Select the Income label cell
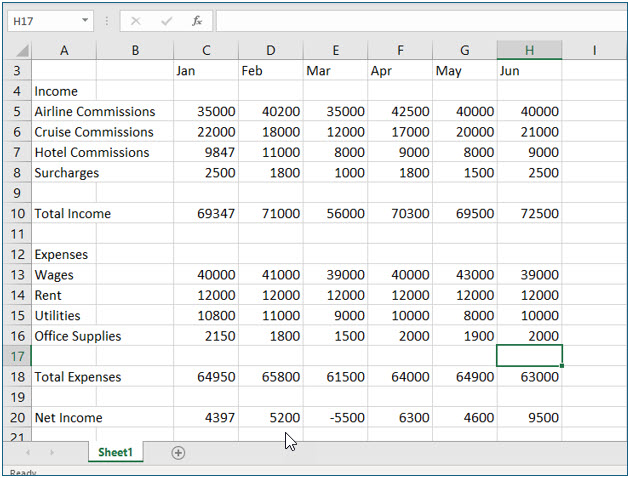This screenshot has height=478, width=628. (64, 91)
